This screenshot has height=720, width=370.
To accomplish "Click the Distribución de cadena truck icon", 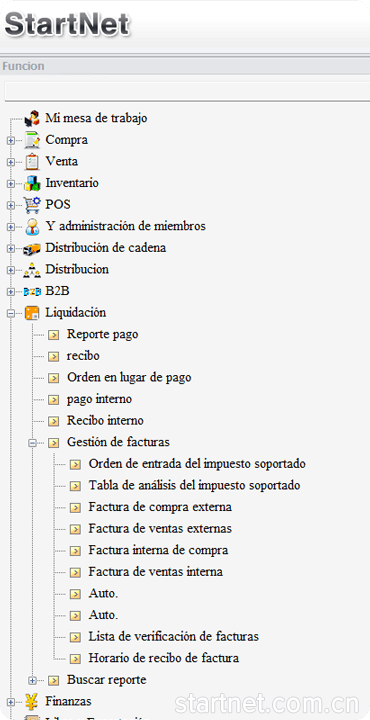I will coord(32,248).
